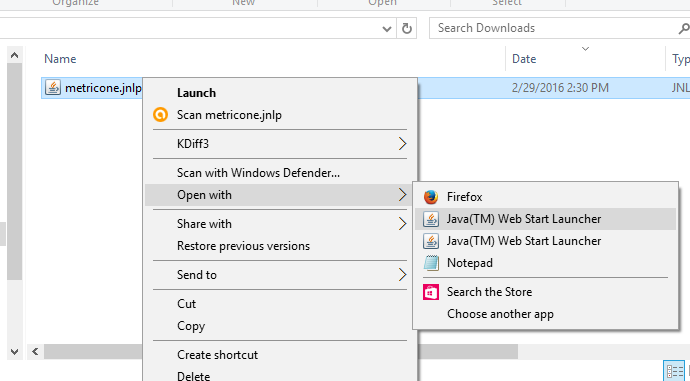The image size is (690, 381).
Task: Open address bar history dropdown
Action: coord(387,29)
